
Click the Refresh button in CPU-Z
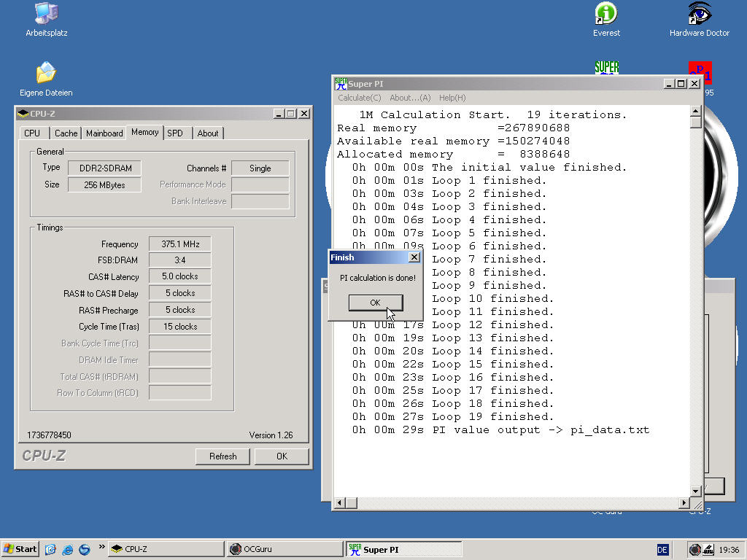222,456
